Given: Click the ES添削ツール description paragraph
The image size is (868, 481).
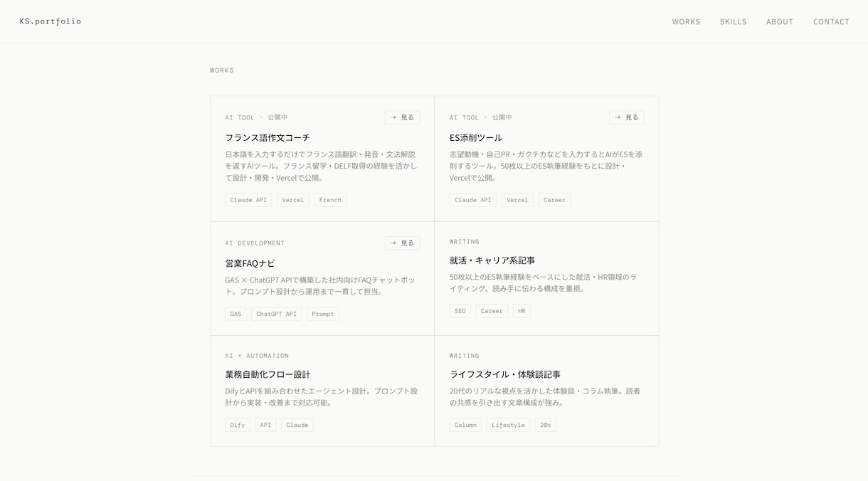Looking at the screenshot, I should click(546, 166).
